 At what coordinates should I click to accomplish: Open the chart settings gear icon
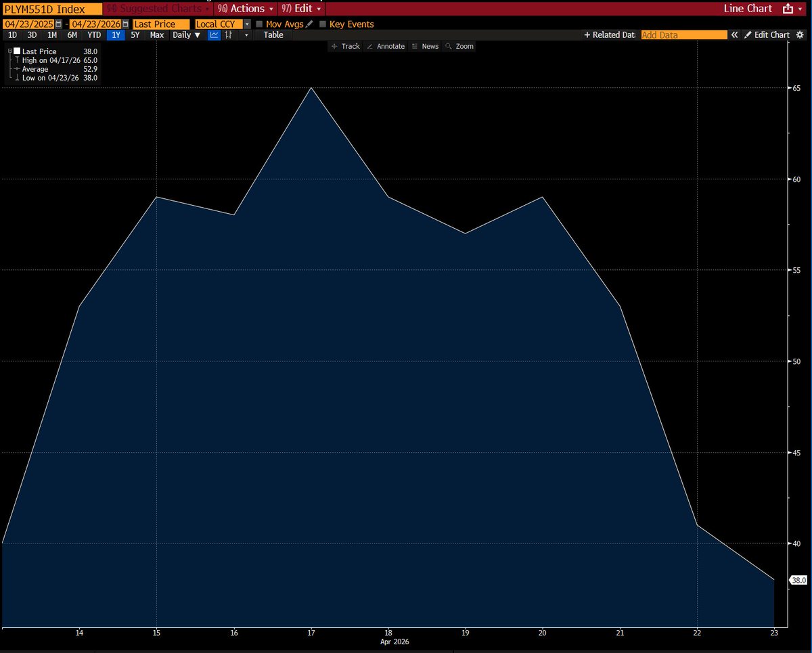[x=799, y=35]
